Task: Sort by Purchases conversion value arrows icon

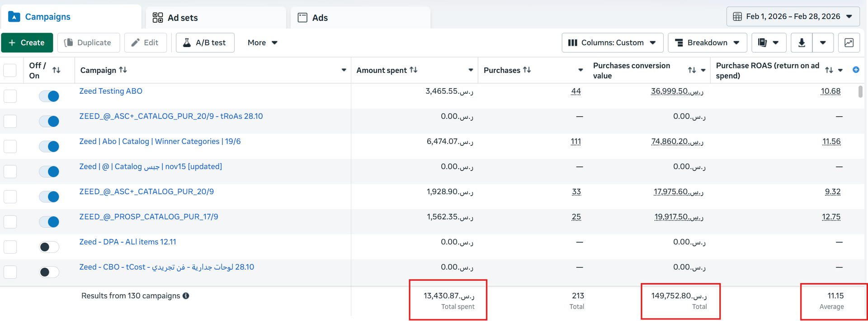Action: click(692, 70)
